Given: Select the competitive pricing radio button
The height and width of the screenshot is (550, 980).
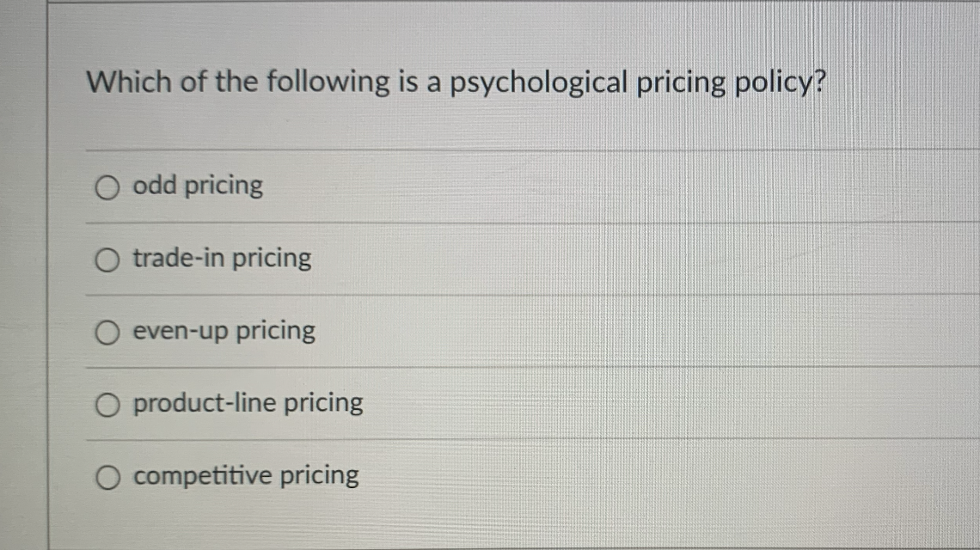Looking at the screenshot, I should [107, 477].
